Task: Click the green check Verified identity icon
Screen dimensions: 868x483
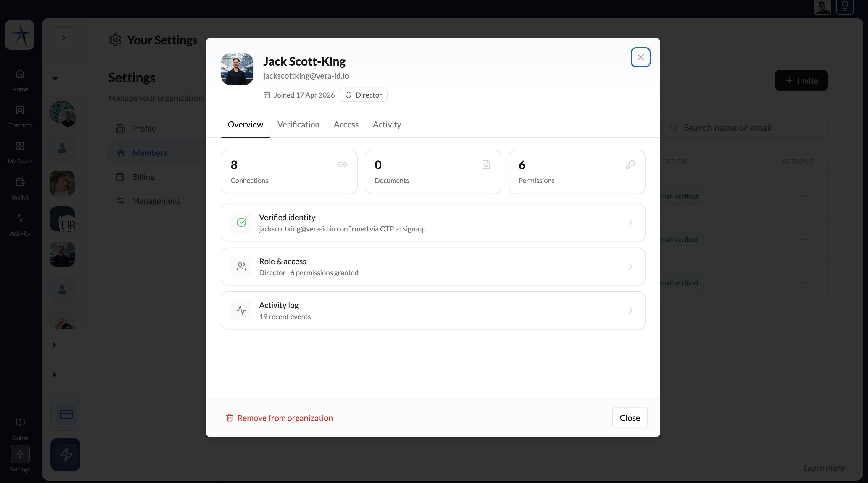Action: click(x=241, y=223)
